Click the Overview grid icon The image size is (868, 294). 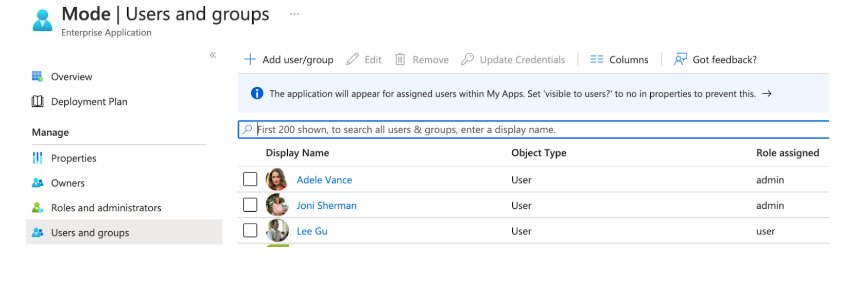(37, 77)
